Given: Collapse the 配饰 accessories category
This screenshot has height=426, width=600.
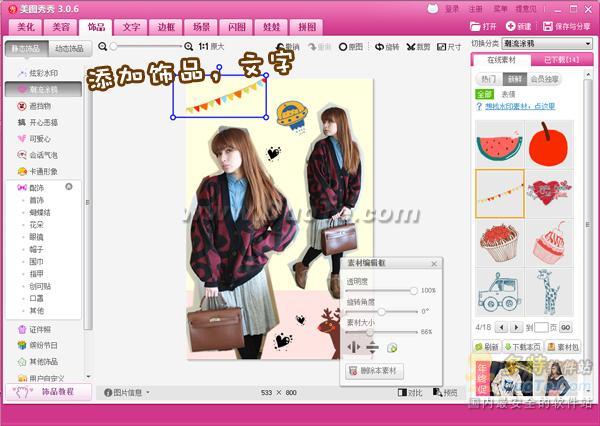Looking at the screenshot, I should (x=69, y=187).
